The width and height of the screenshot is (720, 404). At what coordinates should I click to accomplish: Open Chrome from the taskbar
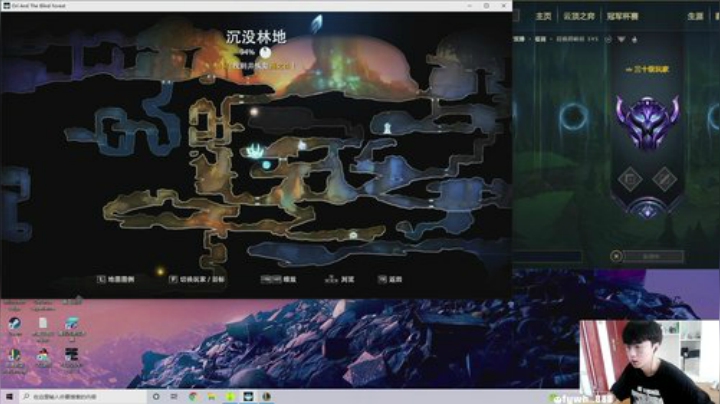[x=193, y=396]
